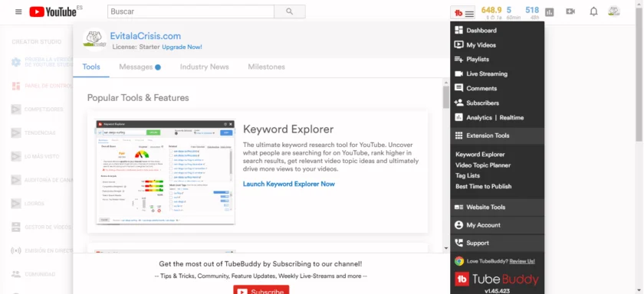644x294 pixels.
Task: Click the Playlists add-list icon
Action: tap(458, 60)
